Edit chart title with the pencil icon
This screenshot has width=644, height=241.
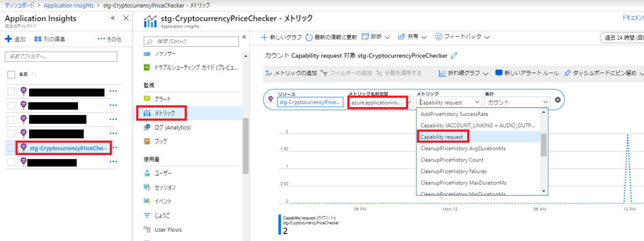click(455, 55)
